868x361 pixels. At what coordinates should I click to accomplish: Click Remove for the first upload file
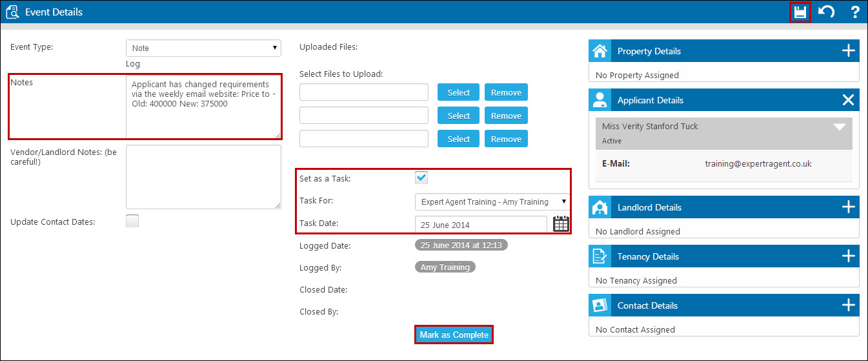(x=506, y=92)
